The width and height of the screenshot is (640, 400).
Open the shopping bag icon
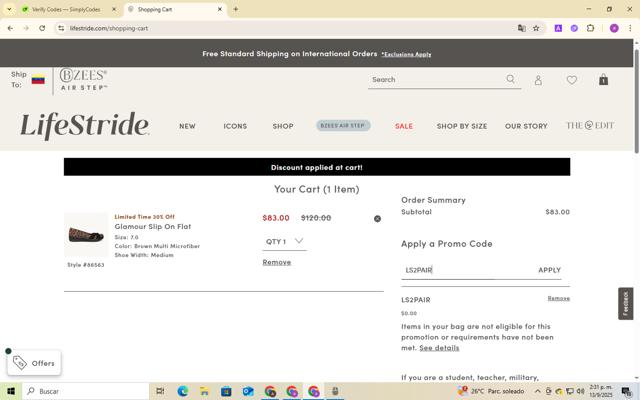point(603,80)
